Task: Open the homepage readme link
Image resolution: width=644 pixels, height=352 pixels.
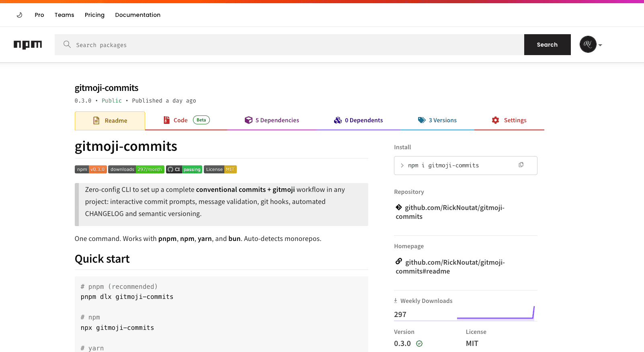Action: tap(450, 267)
